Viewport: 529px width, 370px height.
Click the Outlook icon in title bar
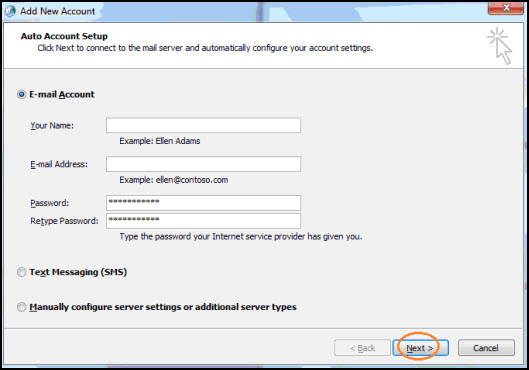coord(10,11)
